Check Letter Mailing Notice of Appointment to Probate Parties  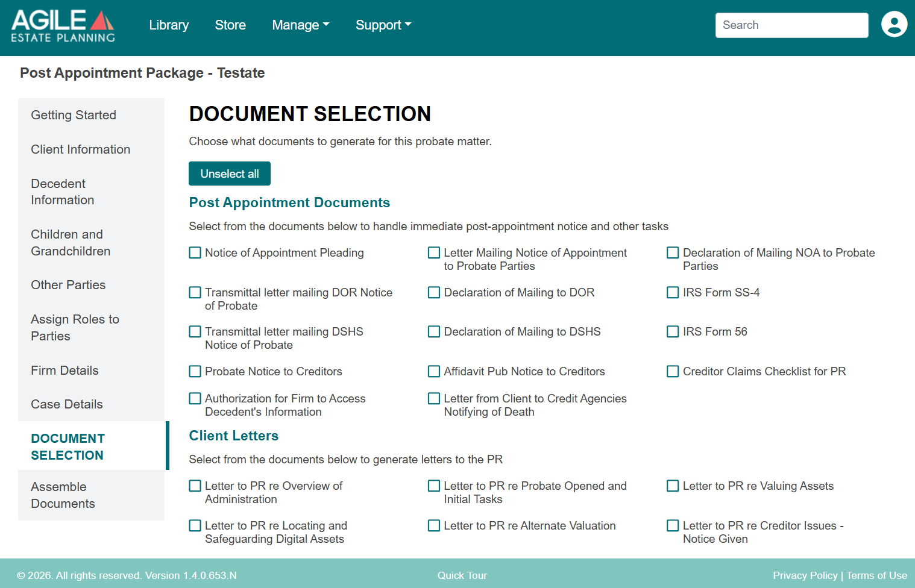(434, 253)
